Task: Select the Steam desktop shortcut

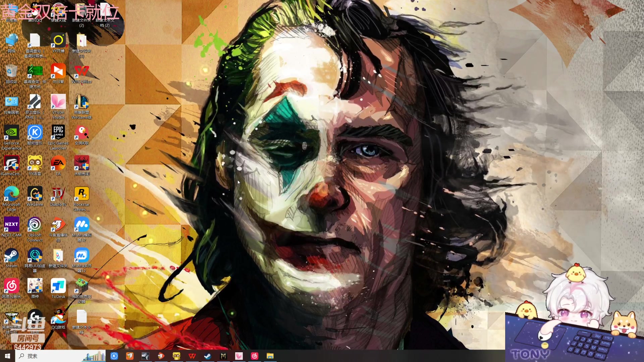Action: [11, 258]
